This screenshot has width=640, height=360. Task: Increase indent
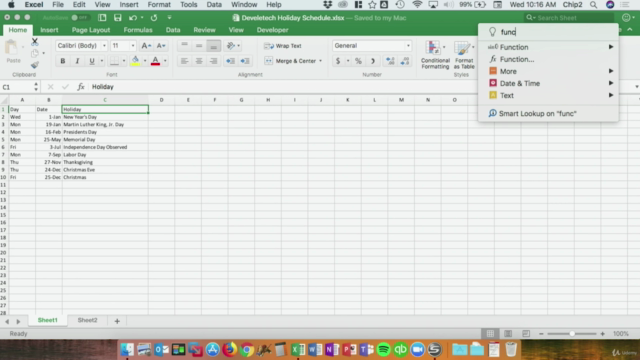(245, 61)
